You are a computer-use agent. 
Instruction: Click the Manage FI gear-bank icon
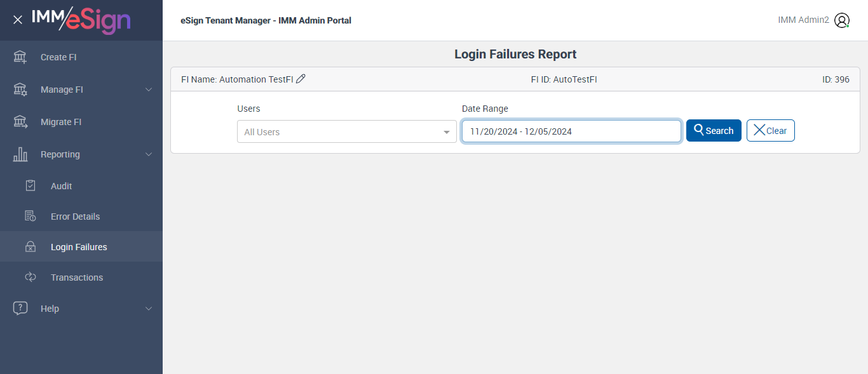click(20, 90)
